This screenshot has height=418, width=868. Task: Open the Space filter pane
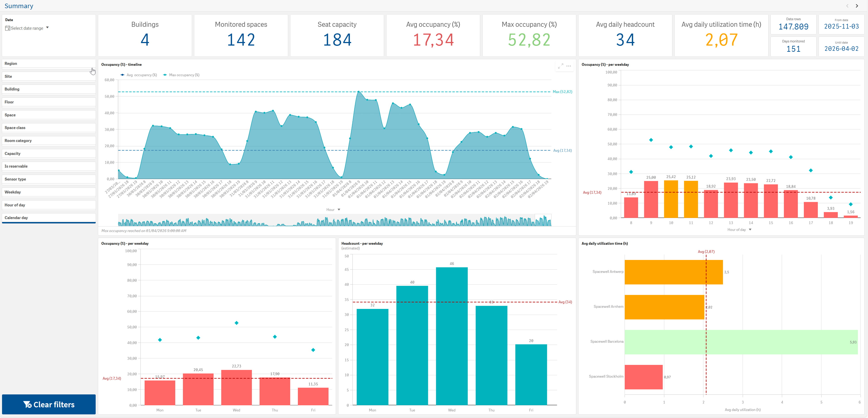tap(49, 115)
